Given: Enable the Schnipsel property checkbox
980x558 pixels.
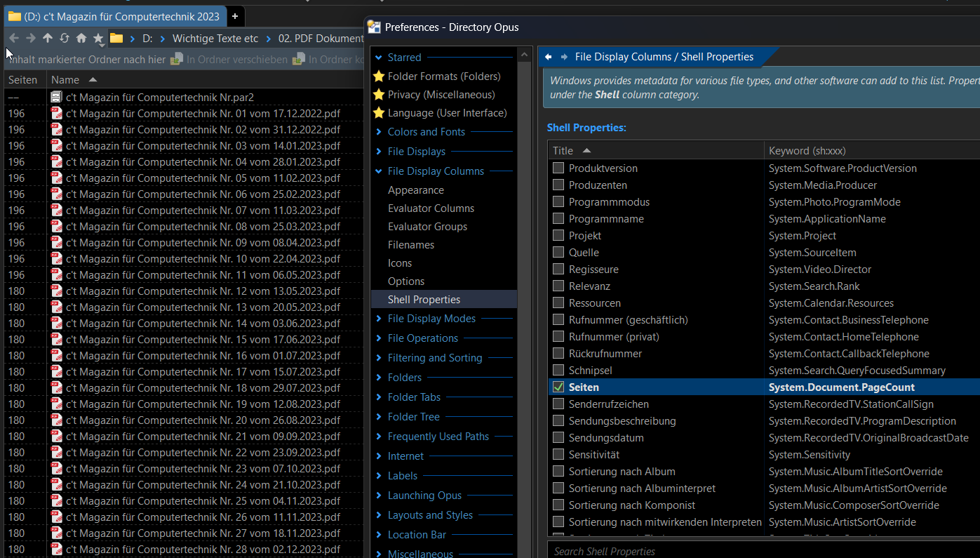Looking at the screenshot, I should point(558,370).
